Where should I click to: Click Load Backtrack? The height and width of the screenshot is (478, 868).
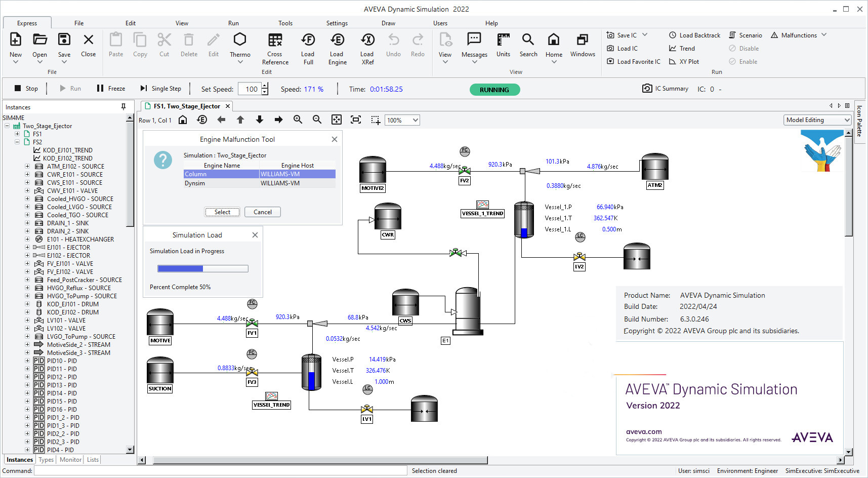[x=695, y=35]
